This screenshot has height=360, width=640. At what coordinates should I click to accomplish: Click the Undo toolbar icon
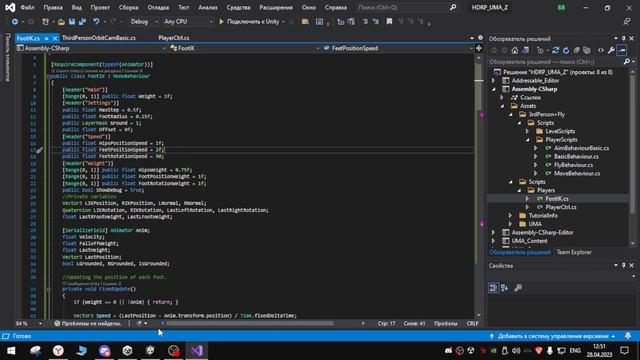96,22
